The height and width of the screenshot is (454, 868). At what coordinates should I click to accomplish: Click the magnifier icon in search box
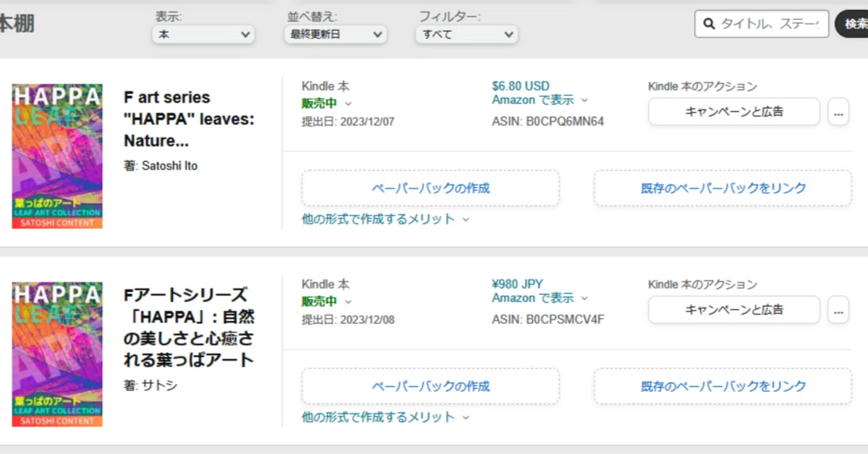[708, 24]
